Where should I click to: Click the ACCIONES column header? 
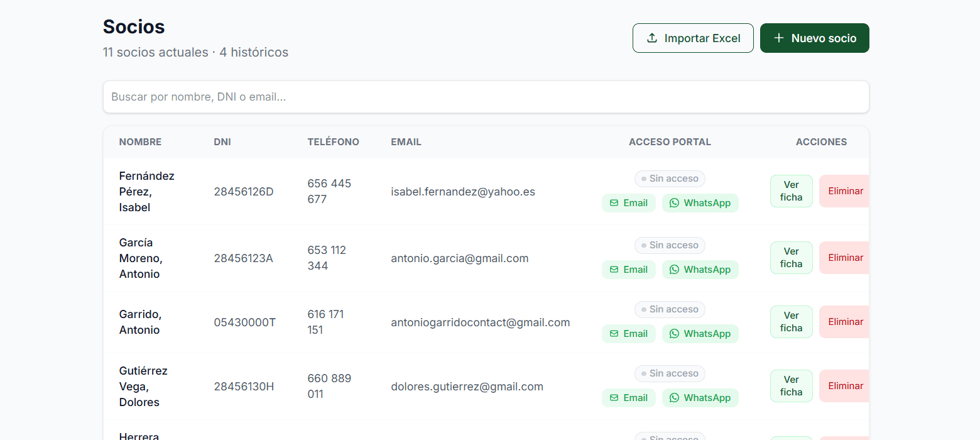[x=821, y=142]
